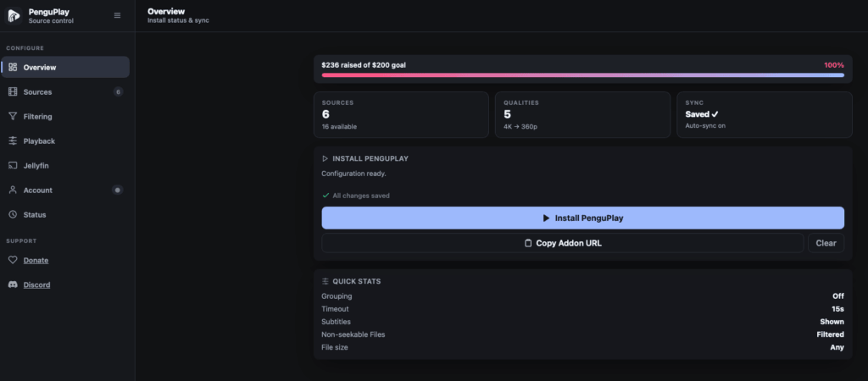Click the 'Grouping' label in Quick Stats
Screen dimensions: 868x381
337,295
